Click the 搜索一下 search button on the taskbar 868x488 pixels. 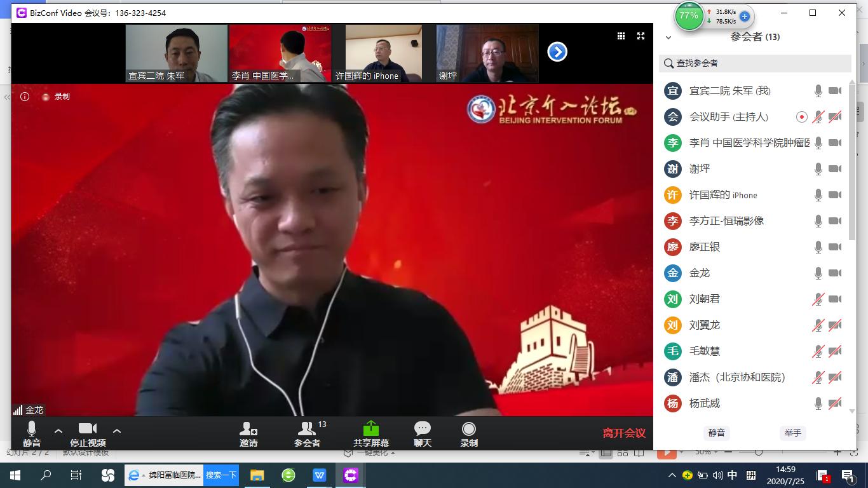pos(221,475)
